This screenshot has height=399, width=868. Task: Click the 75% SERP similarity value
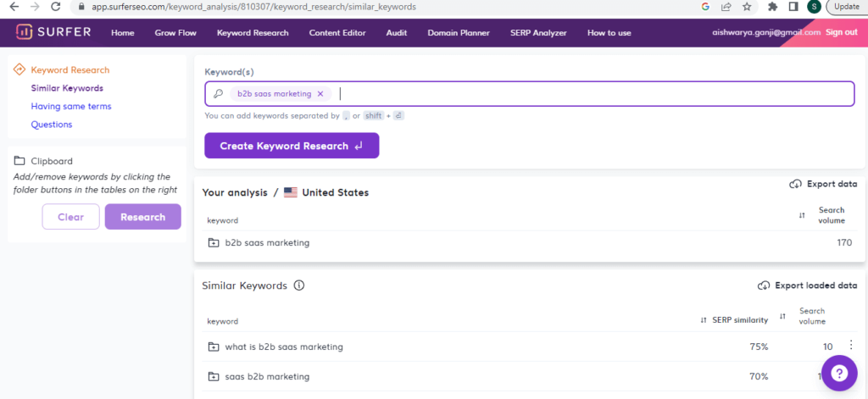pos(759,347)
